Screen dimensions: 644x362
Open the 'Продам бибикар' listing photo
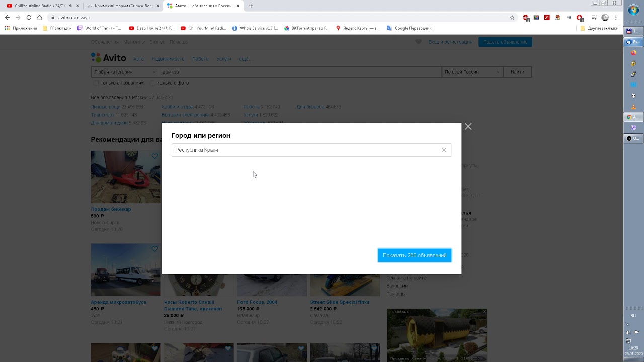[x=126, y=177]
